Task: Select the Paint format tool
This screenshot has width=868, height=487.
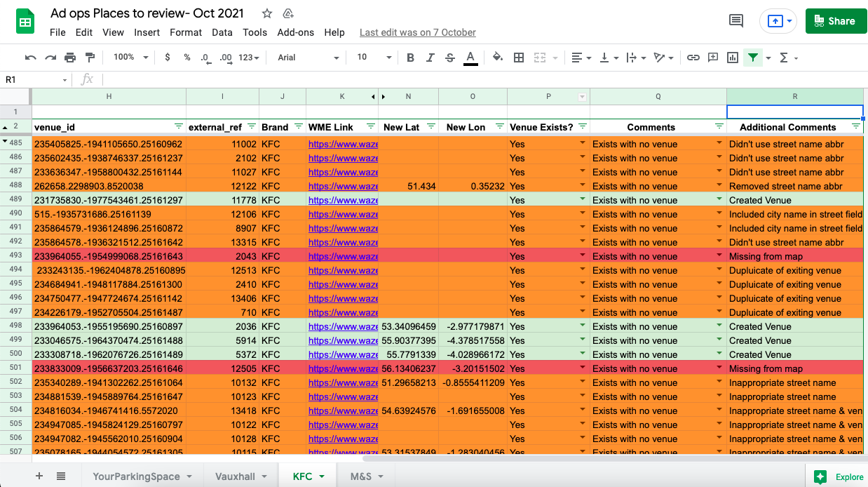Action: (89, 57)
